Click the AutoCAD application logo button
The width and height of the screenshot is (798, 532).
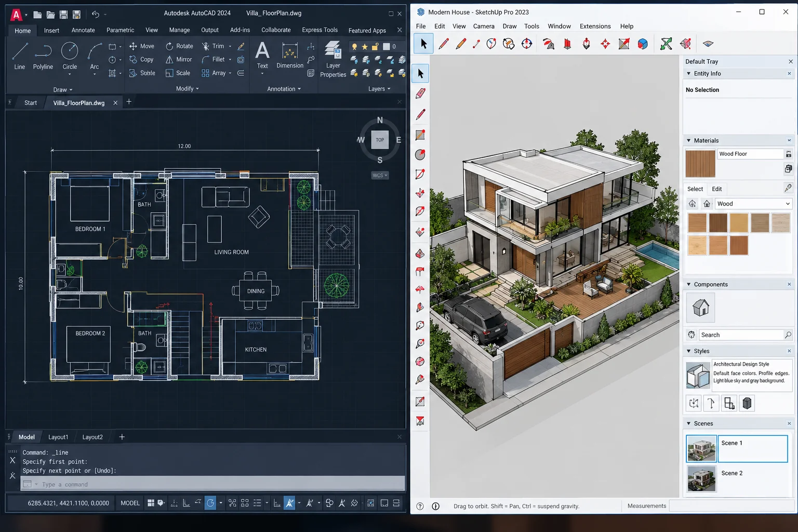(x=17, y=15)
